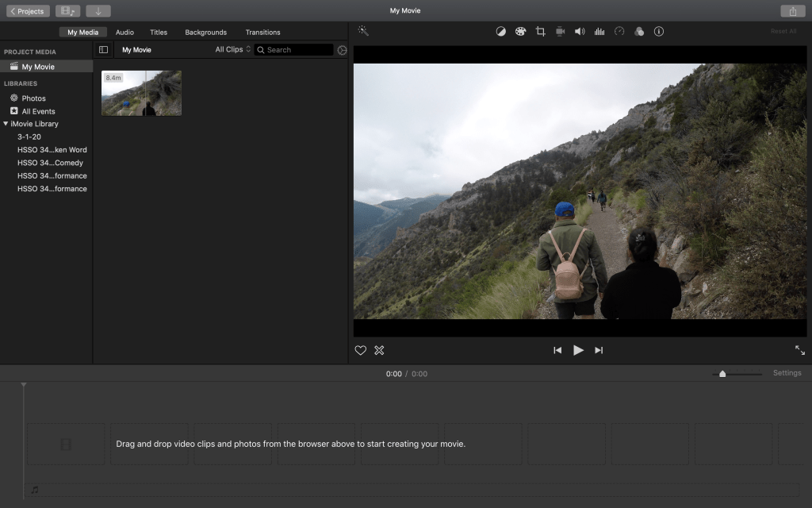This screenshot has height=508, width=812.
Task: Open the stabilization camera icon
Action: tap(560, 32)
